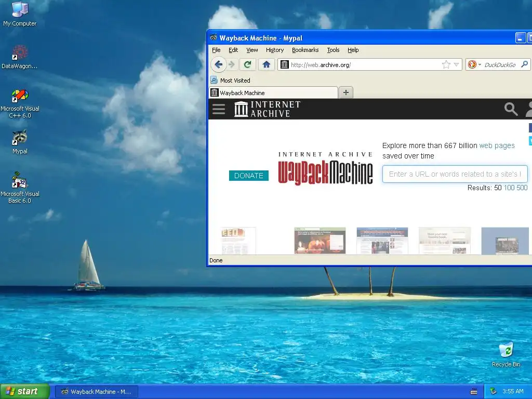Image resolution: width=532 pixels, height=399 pixels.
Task: Click the Most Visited bookmark folder icon
Action: pyautogui.click(x=214, y=80)
